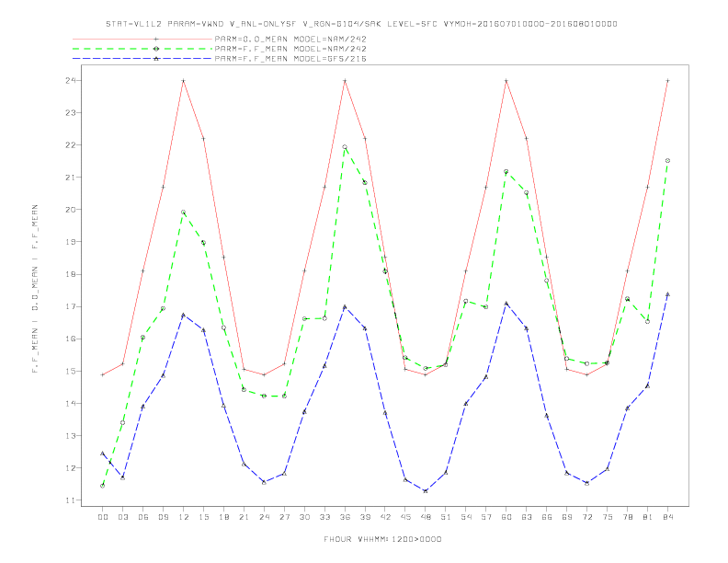Screen dimensions: 728x563
Task: Click the plus marker in the red legend line
Action: tap(156, 39)
